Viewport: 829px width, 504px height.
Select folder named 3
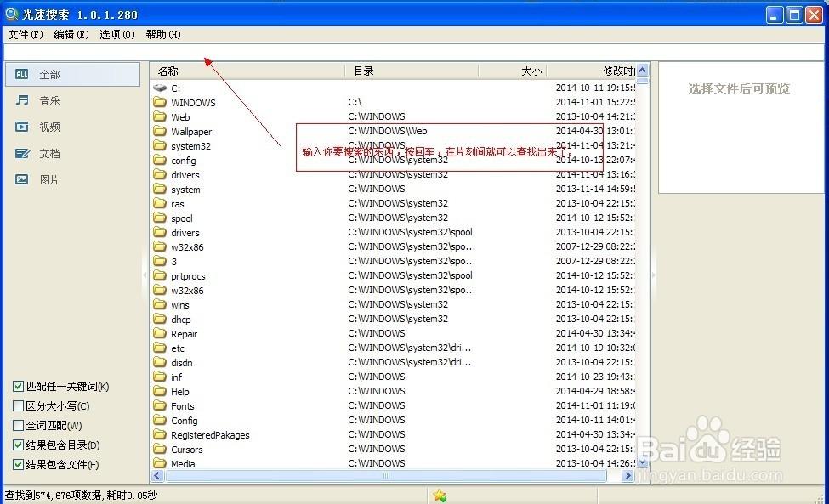(174, 262)
